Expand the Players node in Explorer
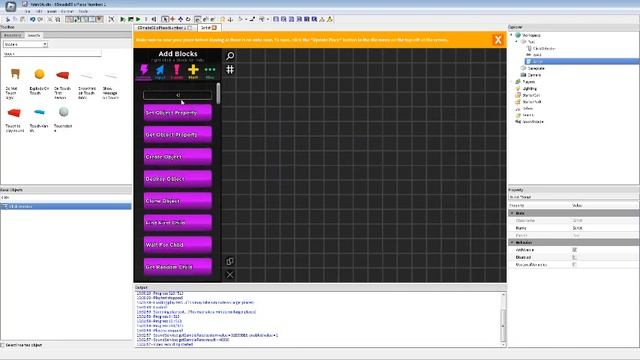Screen dimensions: 640x360 [x=511, y=82]
